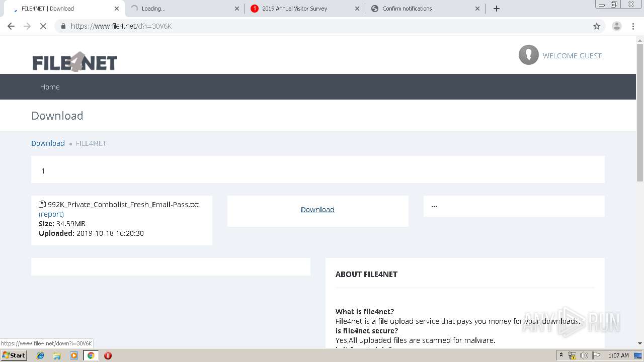Image resolution: width=644 pixels, height=362 pixels.
Task: Click the Chrome taskbar icon
Action: point(91,355)
